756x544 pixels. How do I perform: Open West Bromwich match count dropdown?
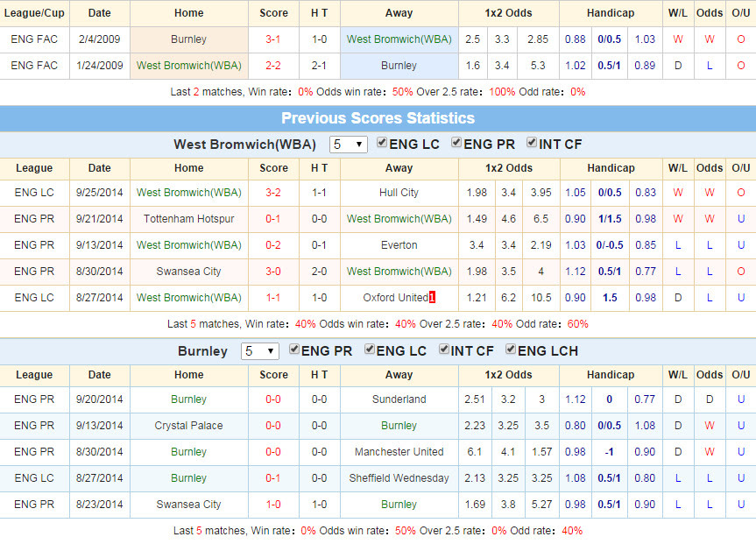[x=348, y=145]
